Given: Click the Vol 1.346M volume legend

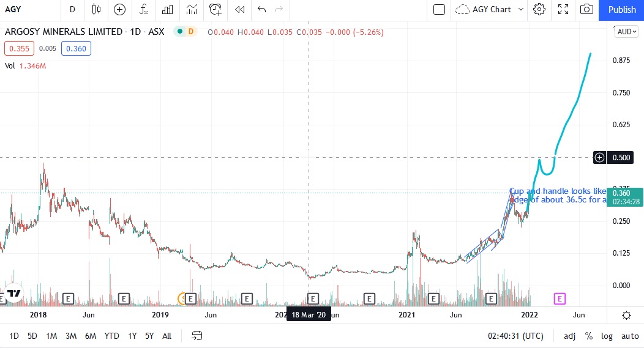Looking at the screenshot, I should coord(26,65).
